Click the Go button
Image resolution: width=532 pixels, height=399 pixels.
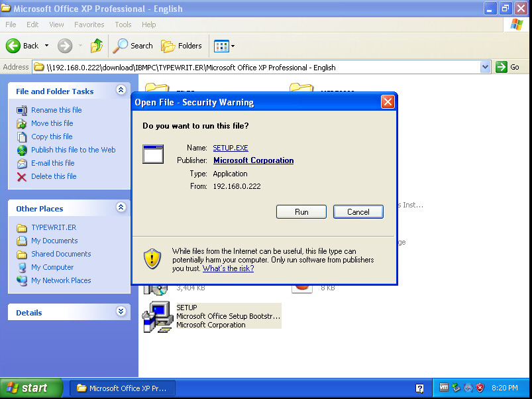(x=507, y=67)
